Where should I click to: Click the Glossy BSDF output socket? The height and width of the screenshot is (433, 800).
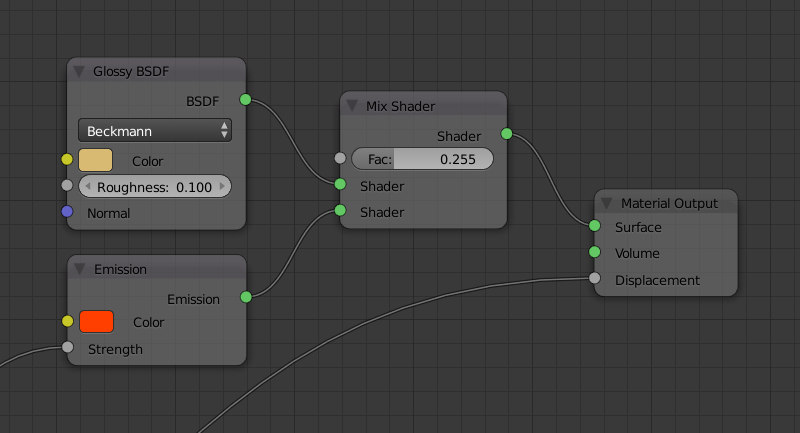(x=246, y=100)
